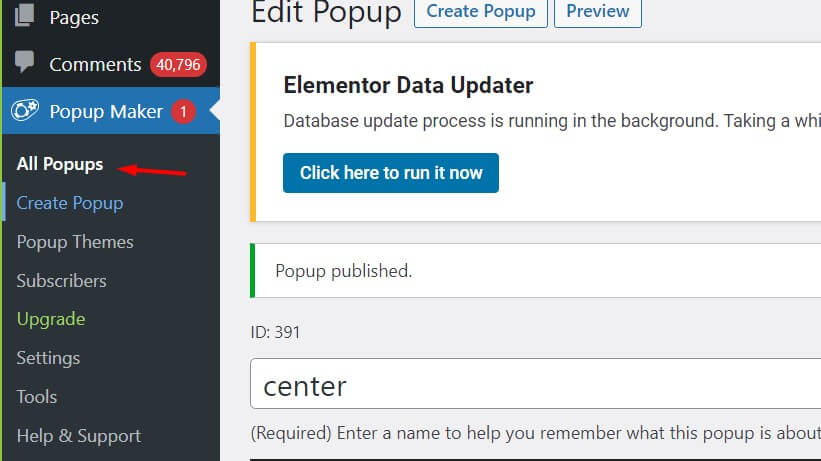
Task: Select Create Popup in sidebar submenu
Action: (x=70, y=203)
